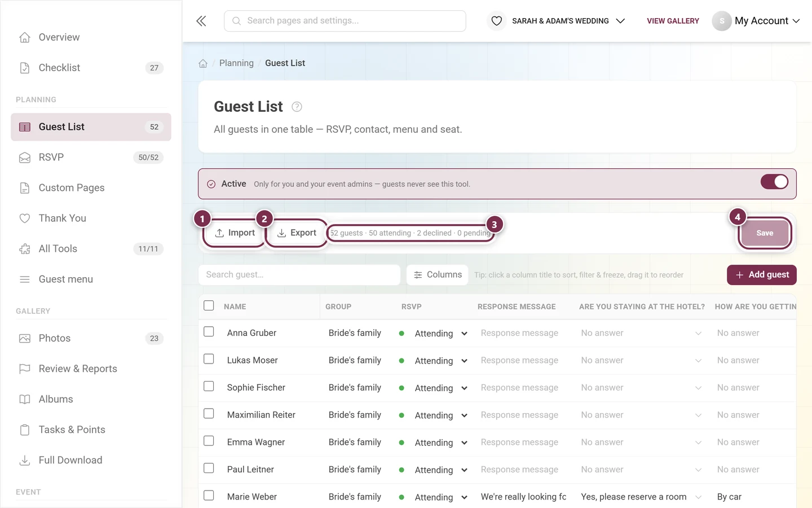The height and width of the screenshot is (508, 812).
Task: Click the Search pages and settings field
Action: [345, 21]
